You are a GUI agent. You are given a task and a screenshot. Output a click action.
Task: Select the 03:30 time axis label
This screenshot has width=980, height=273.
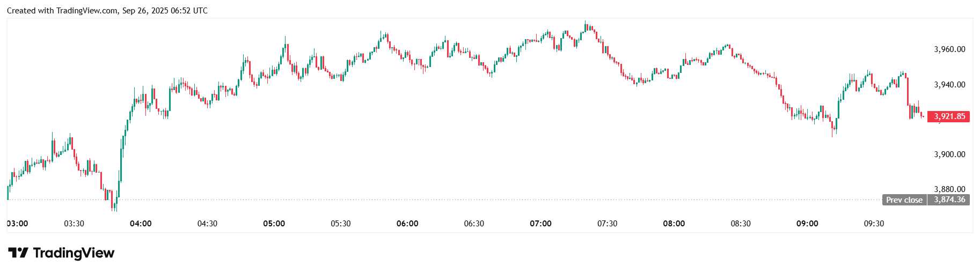pos(74,224)
